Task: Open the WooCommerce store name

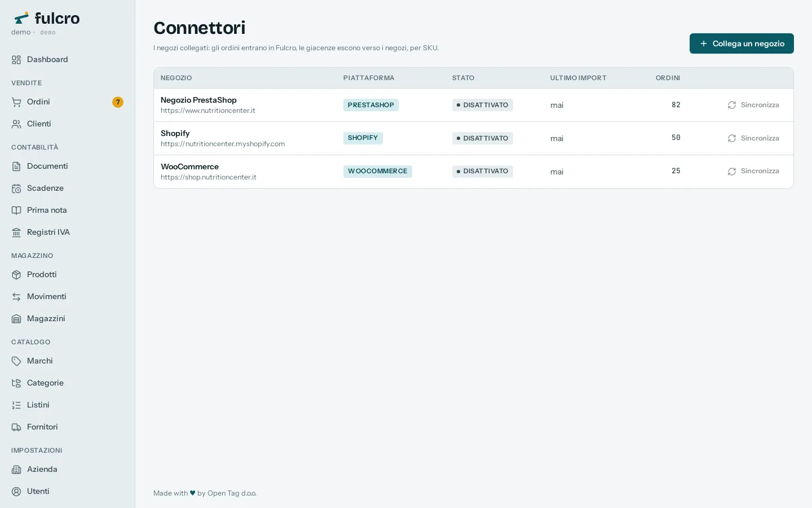Action: click(189, 167)
